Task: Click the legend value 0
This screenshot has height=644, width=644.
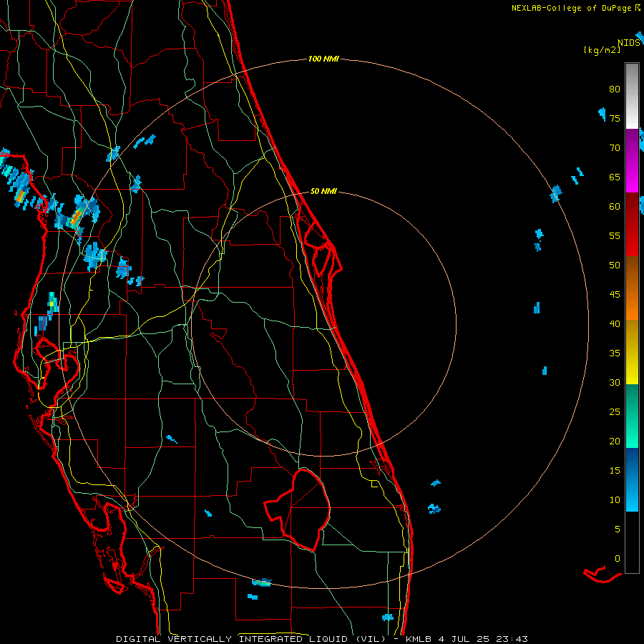Action: 618,559
